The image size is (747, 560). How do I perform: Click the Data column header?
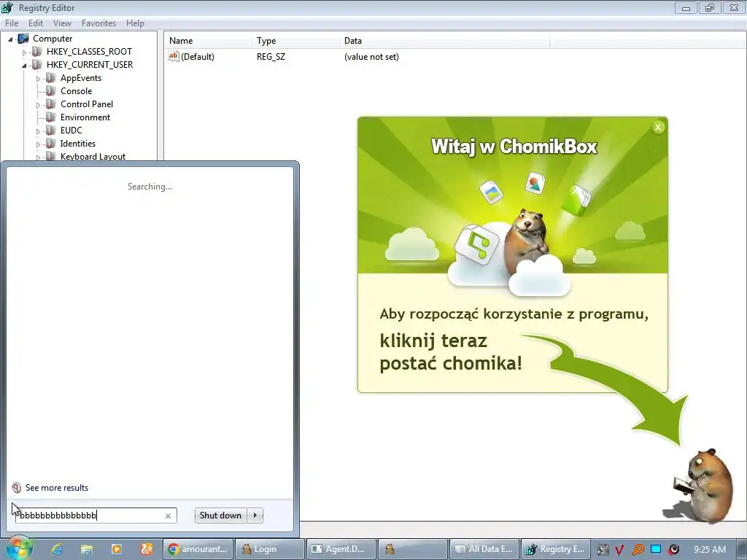tap(445, 41)
